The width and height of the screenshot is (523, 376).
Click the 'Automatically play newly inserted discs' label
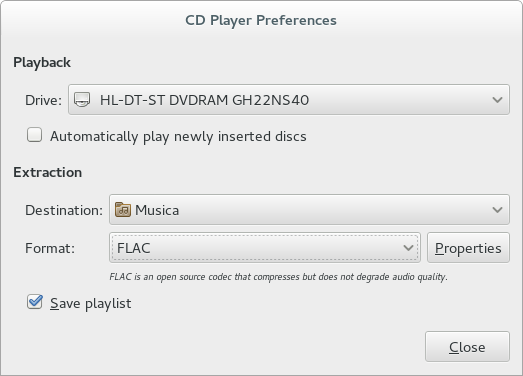point(178,136)
